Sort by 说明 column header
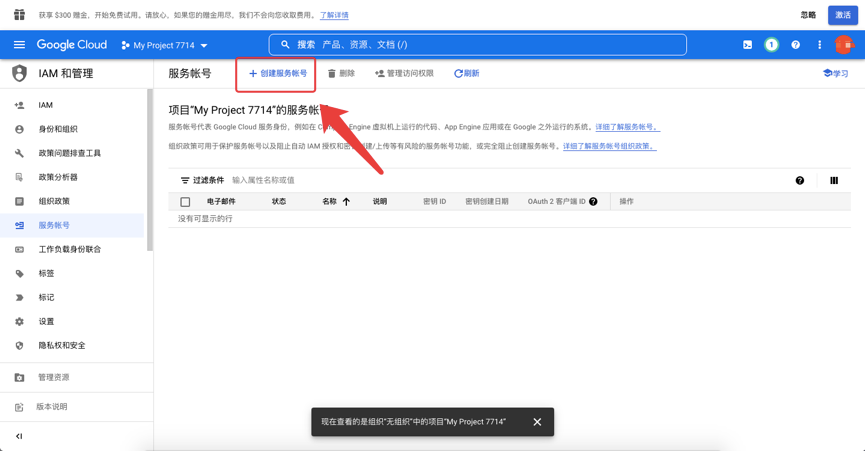 380,201
